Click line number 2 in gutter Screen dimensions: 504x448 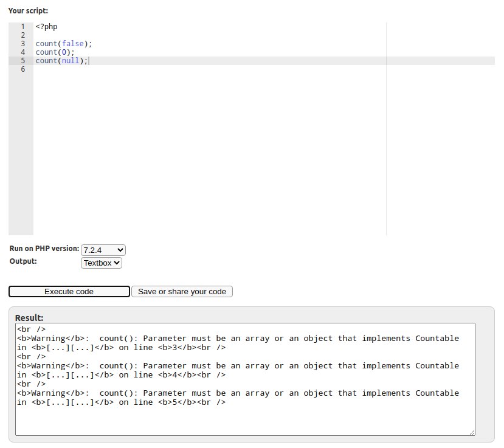coord(23,35)
